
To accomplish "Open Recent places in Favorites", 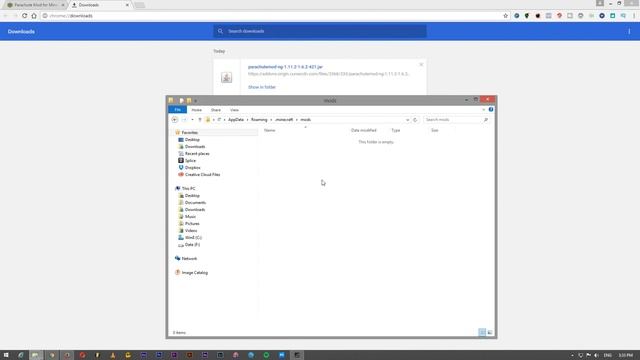I will point(197,153).
